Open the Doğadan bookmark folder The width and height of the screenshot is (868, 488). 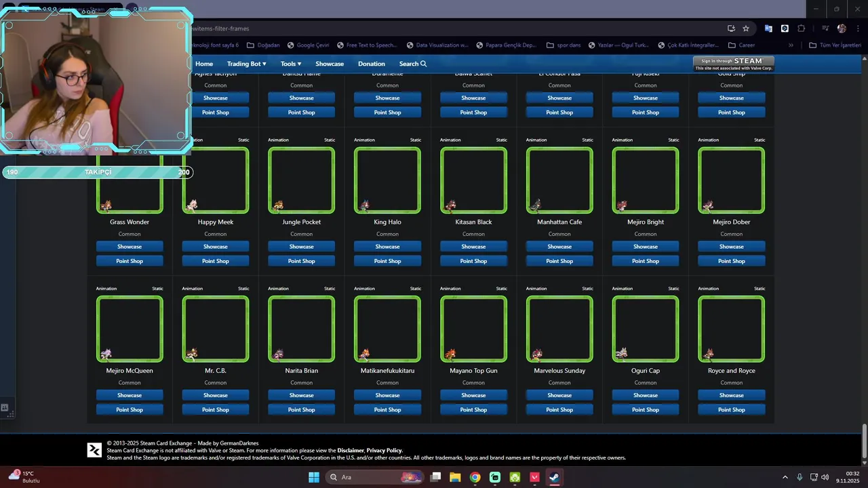263,45
